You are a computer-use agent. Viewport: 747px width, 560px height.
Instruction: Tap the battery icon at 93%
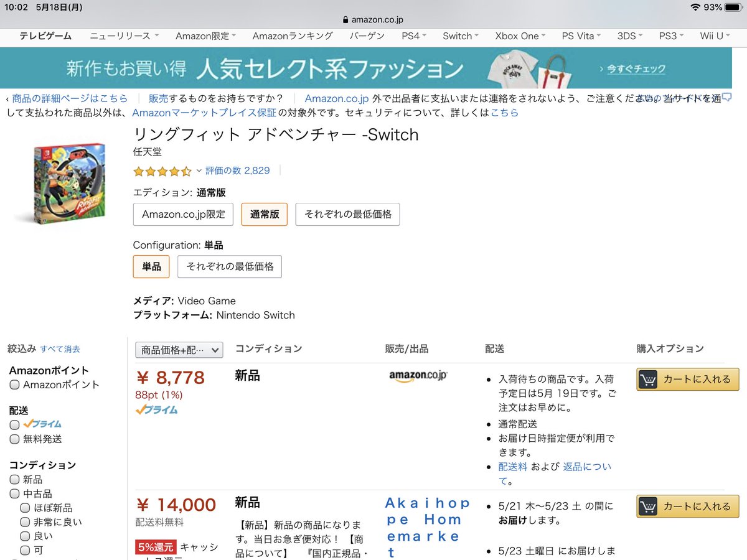[733, 7]
